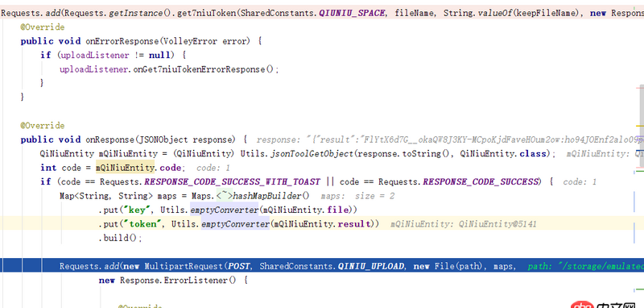Click onGet7niuTokenErrorResponse method call
The height and width of the screenshot is (308, 644).
[x=199, y=69]
